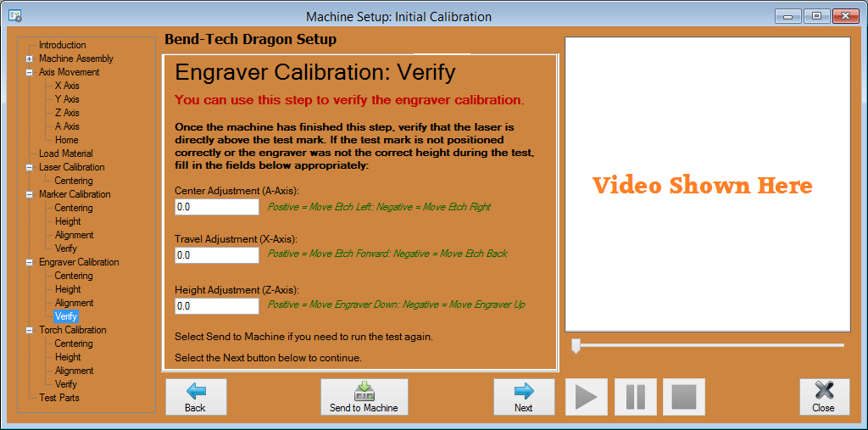Screen dimensions: 868x430
Task: Open Height under Marker Calibration
Action: click(x=68, y=221)
